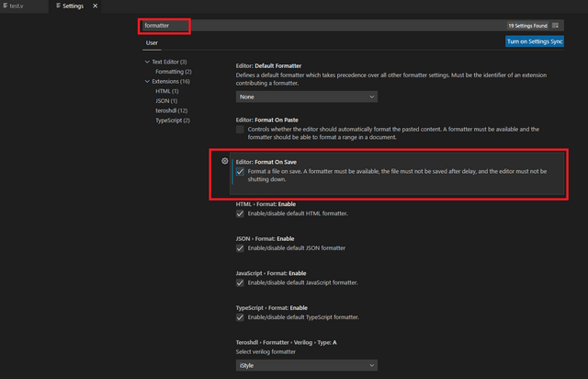Open the verilog formatter dropdown showing iStyle
The width and height of the screenshot is (588, 379).
(x=306, y=365)
